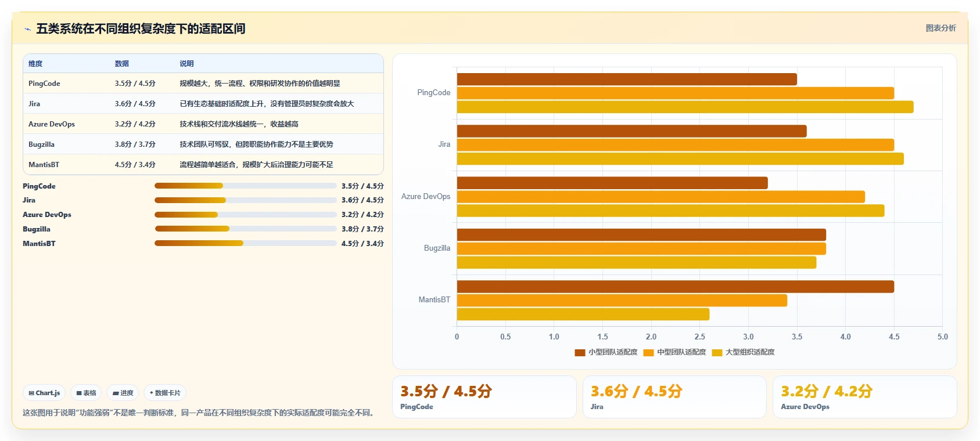Screen dimensions: 980x441
Task: Click the 5.0 tick on the chart's horizontal axis
Action: [x=942, y=337]
